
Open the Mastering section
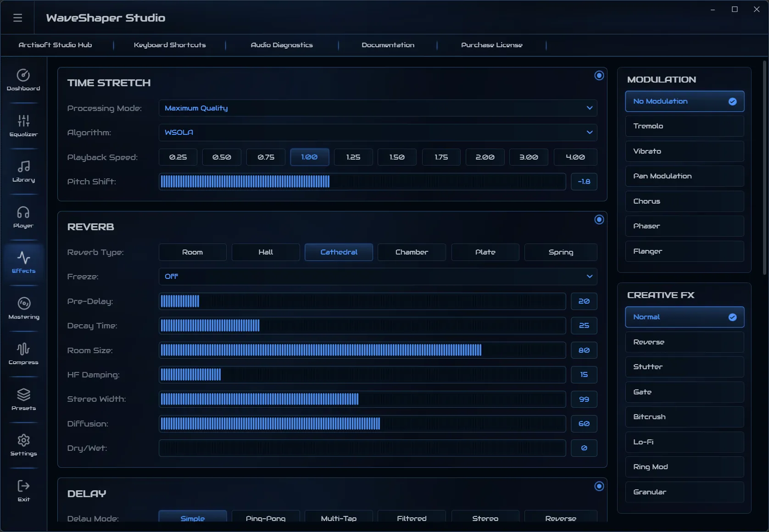click(23, 308)
